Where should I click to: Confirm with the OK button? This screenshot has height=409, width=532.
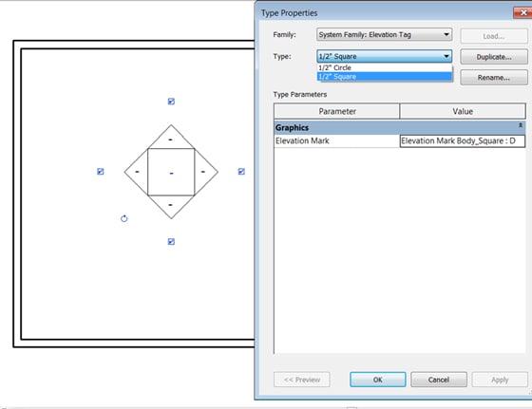pos(378,380)
